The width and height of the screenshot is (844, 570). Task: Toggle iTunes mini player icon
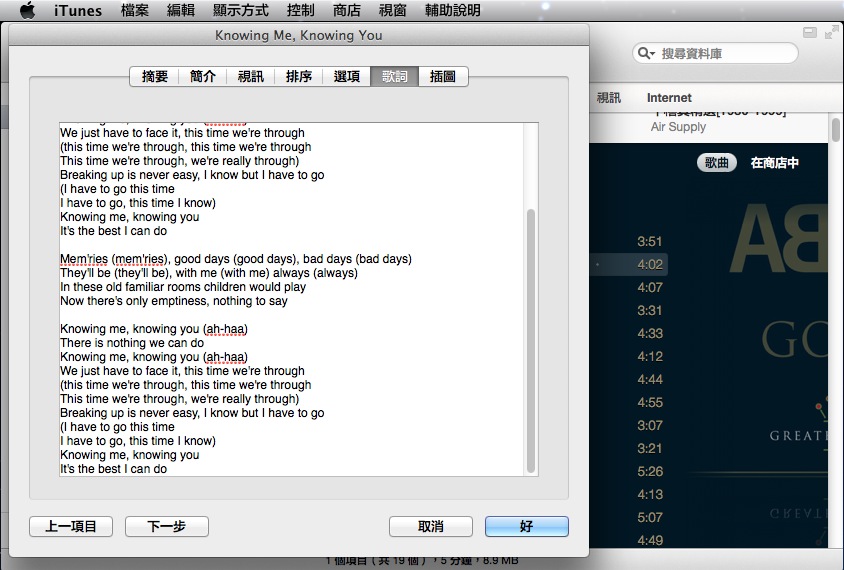[x=810, y=32]
